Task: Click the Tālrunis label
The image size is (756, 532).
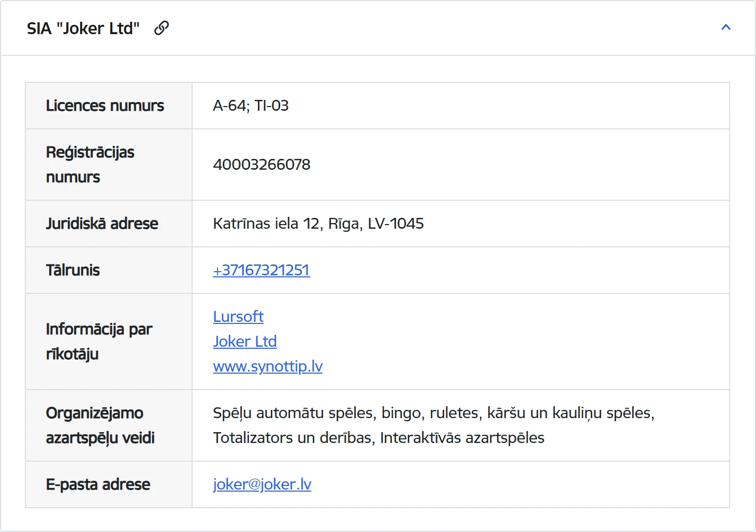Action: coord(73,270)
